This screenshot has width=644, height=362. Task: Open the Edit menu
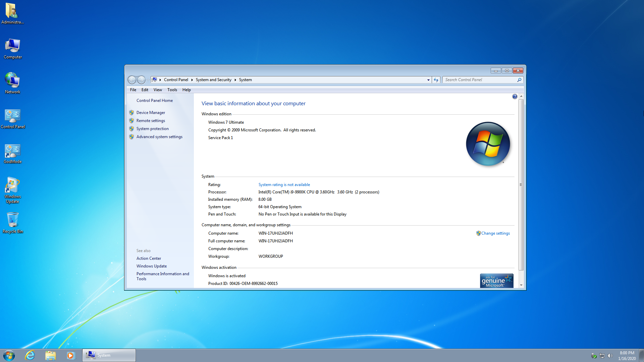click(x=145, y=90)
